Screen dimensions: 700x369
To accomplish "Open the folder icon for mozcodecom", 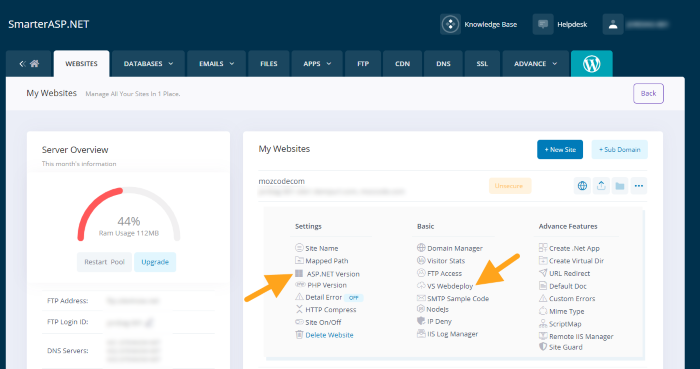I will [619, 186].
